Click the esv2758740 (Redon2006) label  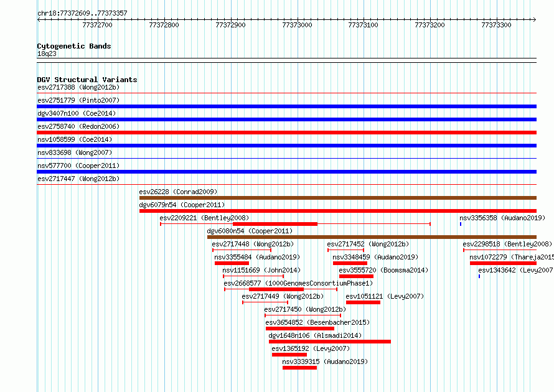point(78,126)
